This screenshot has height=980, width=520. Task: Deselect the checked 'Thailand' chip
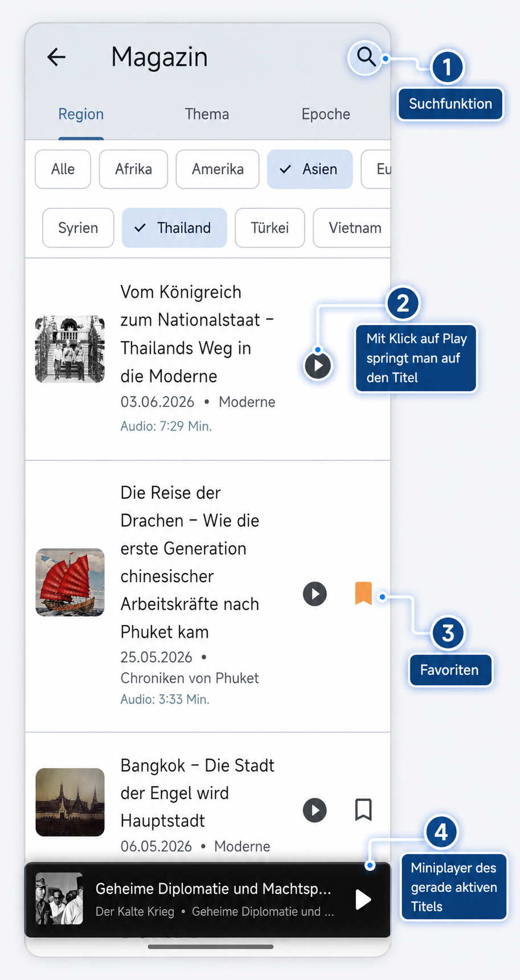click(174, 228)
